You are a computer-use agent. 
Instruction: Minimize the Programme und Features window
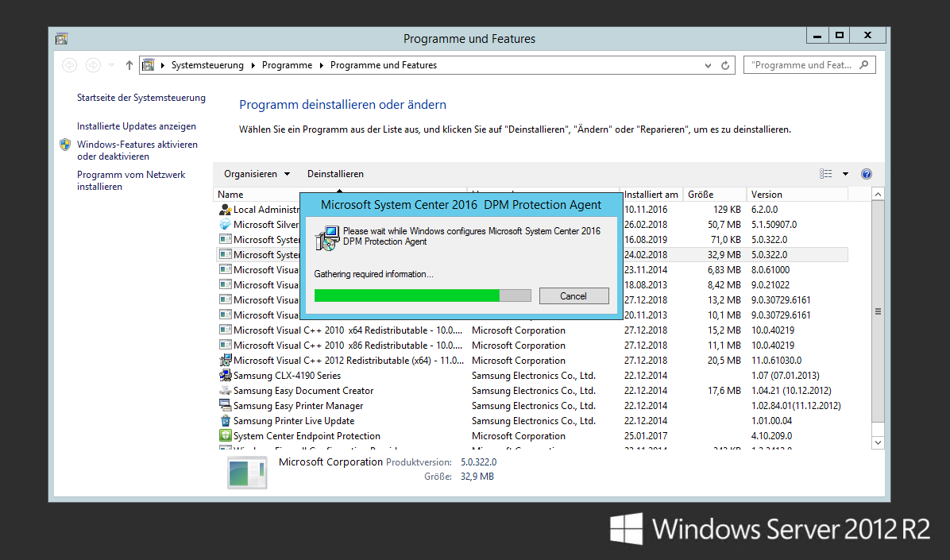point(817,36)
